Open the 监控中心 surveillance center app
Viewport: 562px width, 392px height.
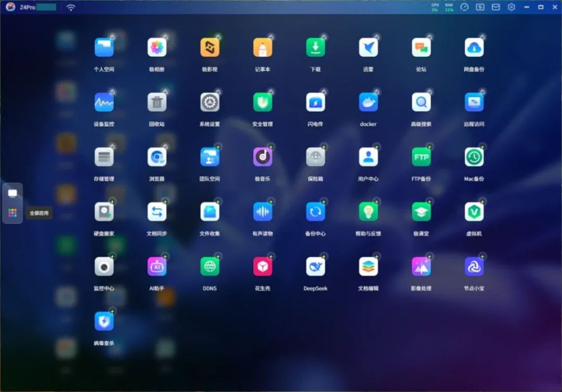[104, 267]
